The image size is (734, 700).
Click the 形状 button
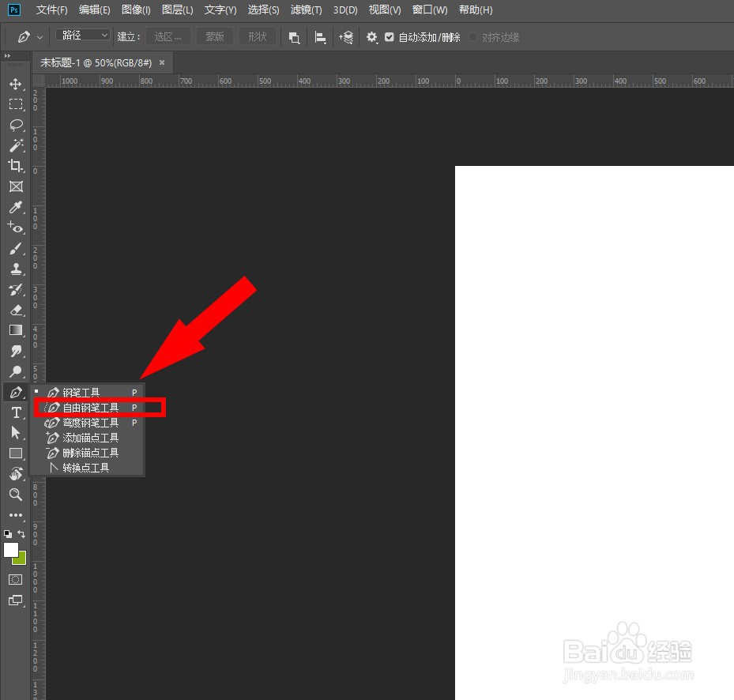point(257,36)
